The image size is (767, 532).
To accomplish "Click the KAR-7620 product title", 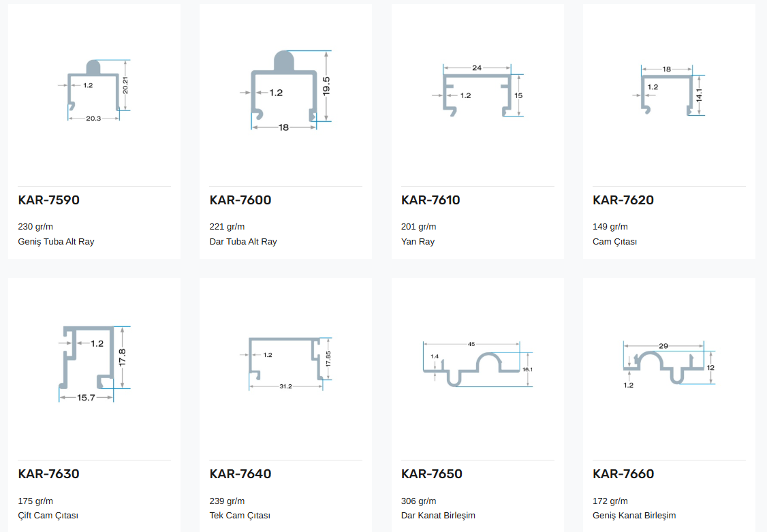I will coord(623,200).
